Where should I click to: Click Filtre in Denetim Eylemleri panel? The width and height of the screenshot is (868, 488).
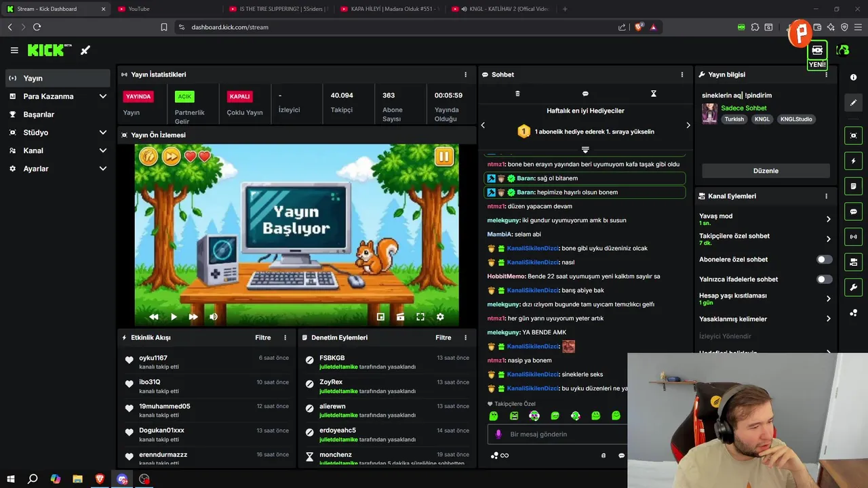443,338
